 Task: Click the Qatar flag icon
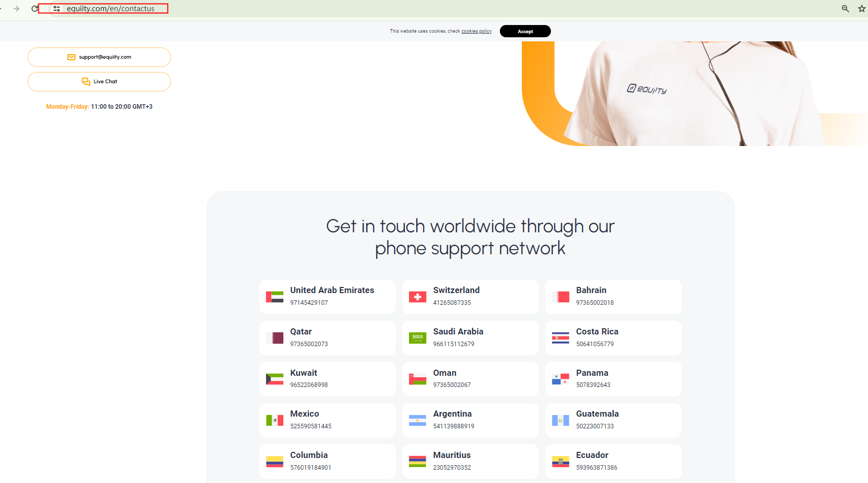click(x=275, y=338)
